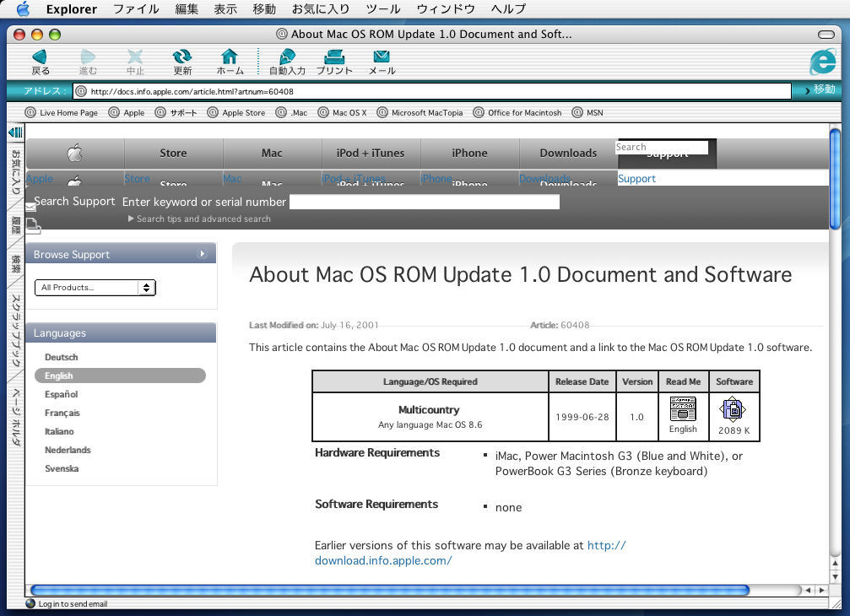850x616 pixels.
Task: Download the 2089 K software icon
Action: coord(733,409)
